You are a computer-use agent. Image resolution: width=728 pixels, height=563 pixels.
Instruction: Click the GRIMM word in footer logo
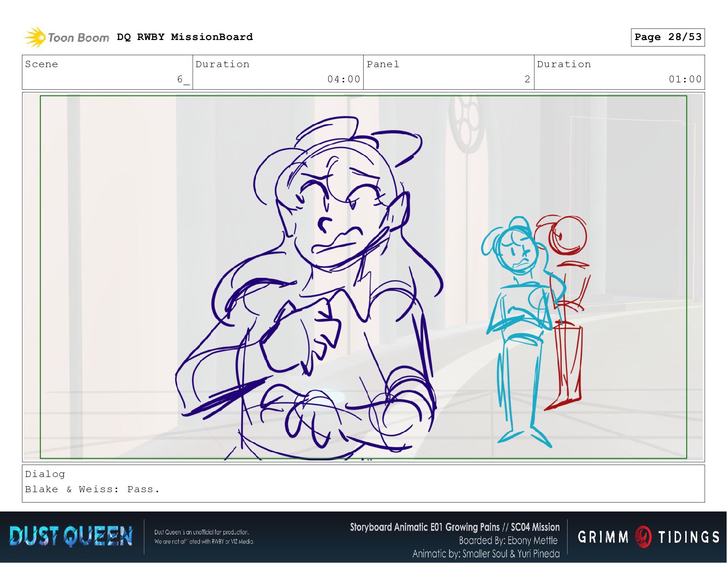pyautogui.click(x=603, y=537)
